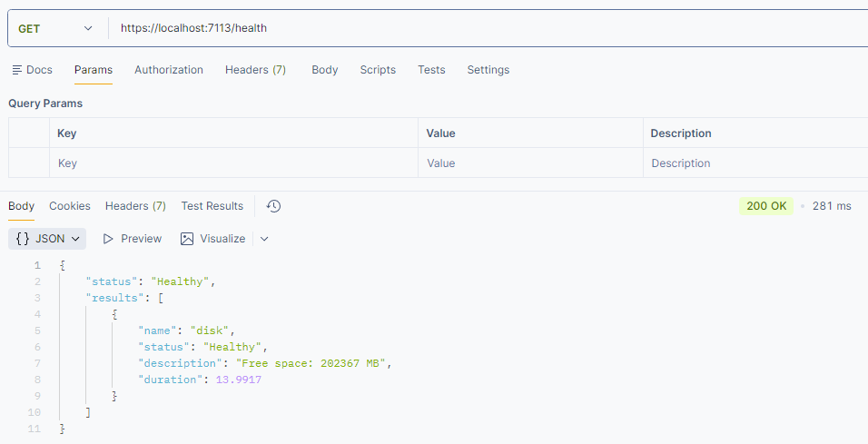Open the GET method dropdown
This screenshot has width=868, height=444.
(55, 28)
